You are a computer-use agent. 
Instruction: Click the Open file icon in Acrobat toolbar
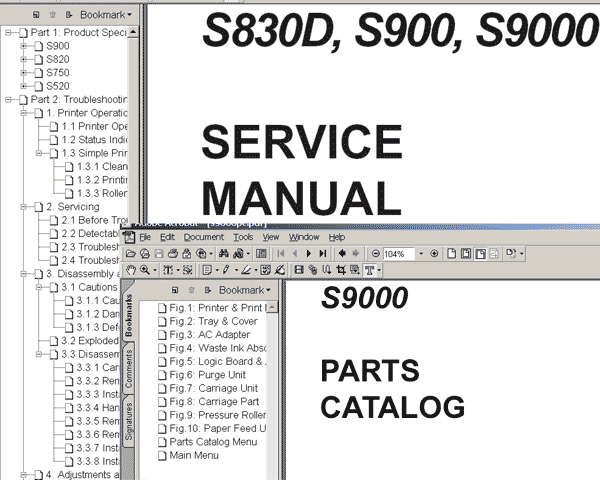click(130, 253)
